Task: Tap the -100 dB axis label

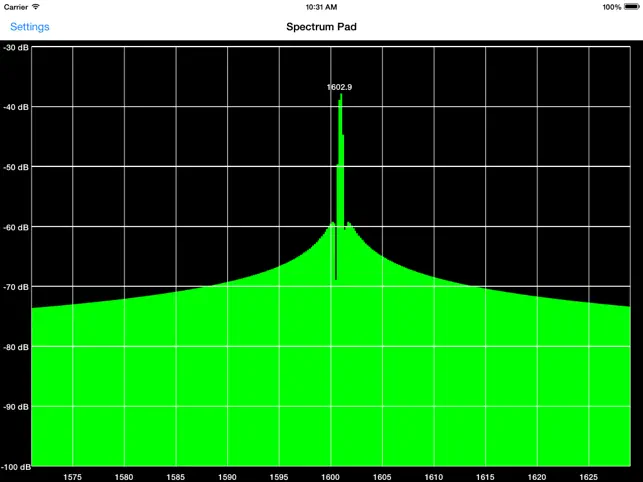Action: coord(16,467)
